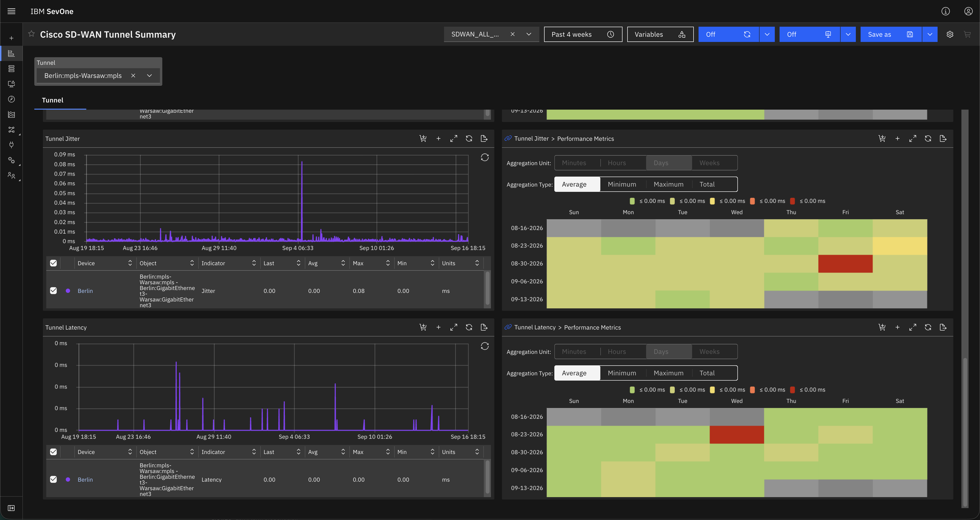Viewport: 980px width, 520px height.
Task: Refresh the Tunnel Latency Performance Metrics widget
Action: click(928, 327)
